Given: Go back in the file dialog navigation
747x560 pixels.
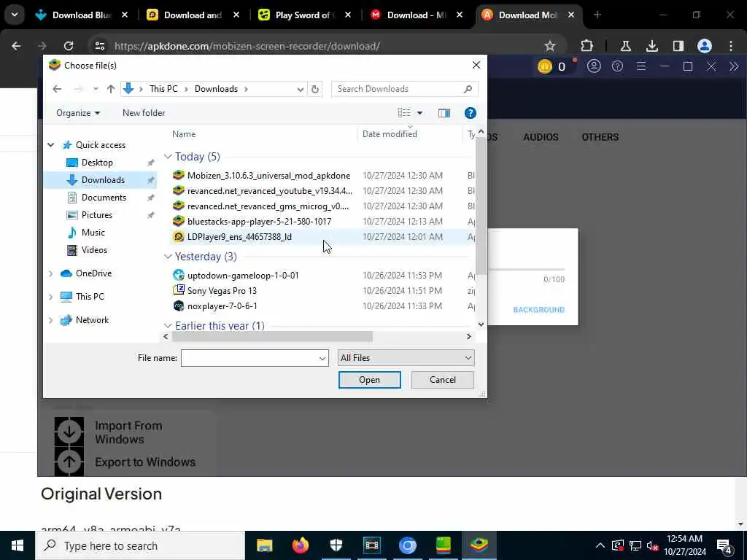Looking at the screenshot, I should (x=57, y=89).
